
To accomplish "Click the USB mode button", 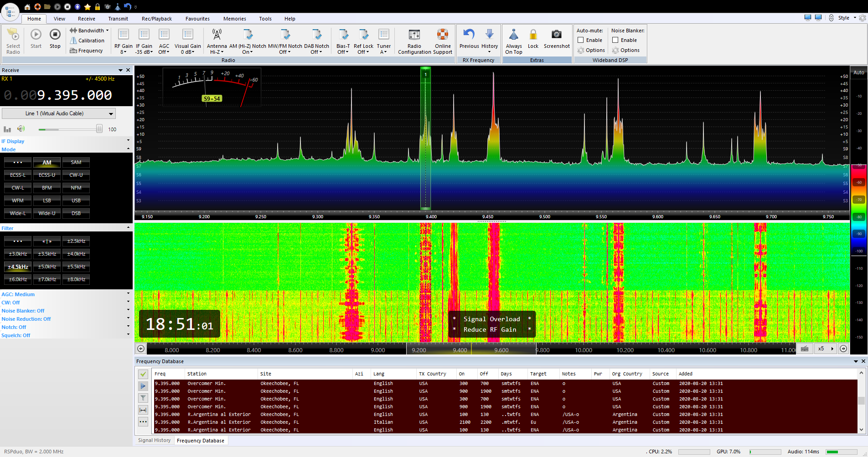I will (76, 200).
